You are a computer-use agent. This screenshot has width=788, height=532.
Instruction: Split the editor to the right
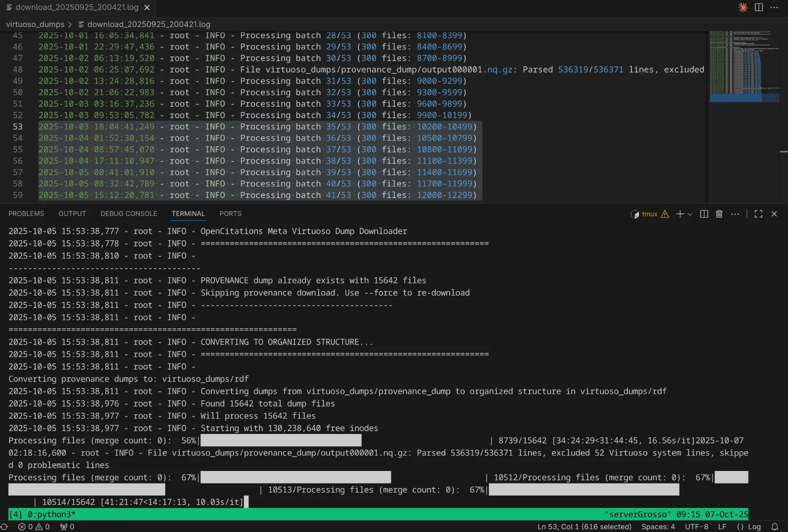click(759, 7)
